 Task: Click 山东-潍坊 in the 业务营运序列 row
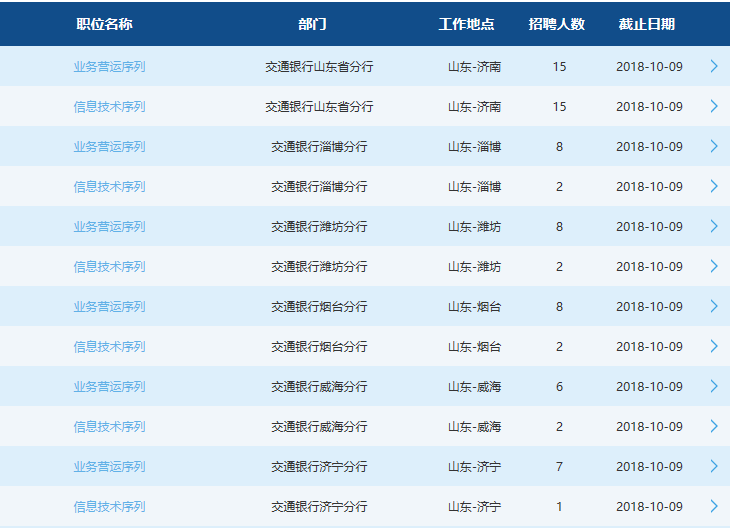[475, 227]
